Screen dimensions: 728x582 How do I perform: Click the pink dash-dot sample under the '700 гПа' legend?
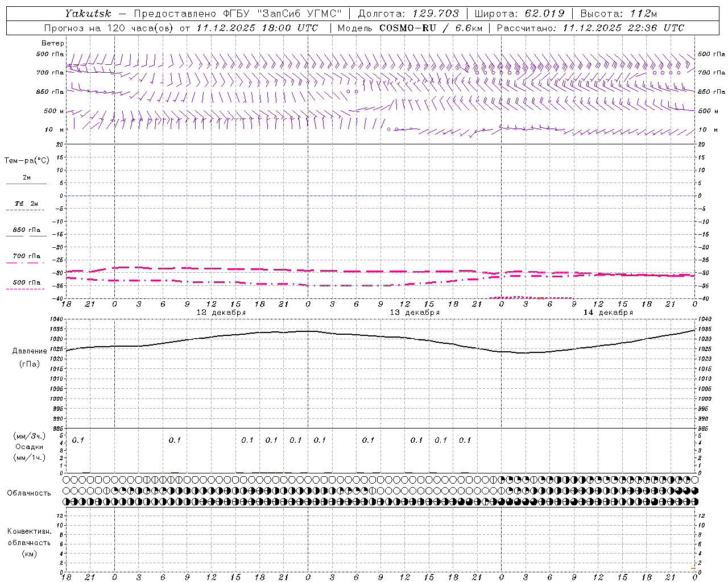pyautogui.click(x=25, y=263)
